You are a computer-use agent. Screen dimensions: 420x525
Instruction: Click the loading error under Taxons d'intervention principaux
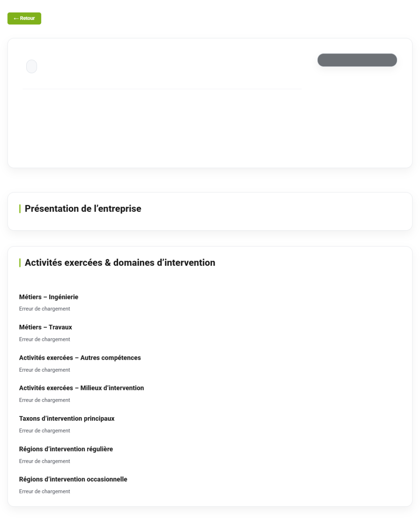(x=44, y=430)
